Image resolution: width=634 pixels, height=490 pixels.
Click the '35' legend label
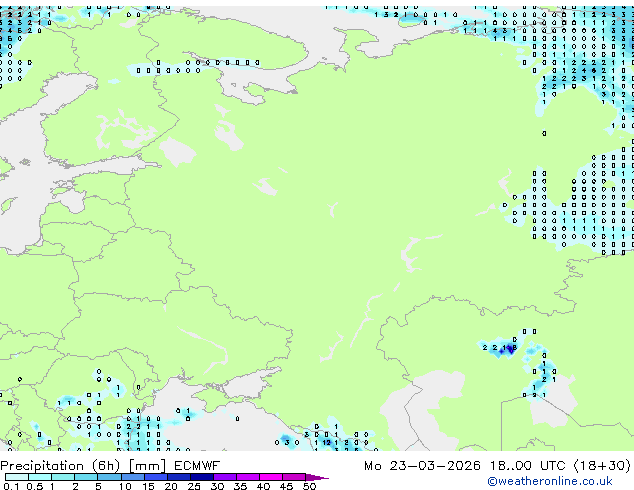240,486
